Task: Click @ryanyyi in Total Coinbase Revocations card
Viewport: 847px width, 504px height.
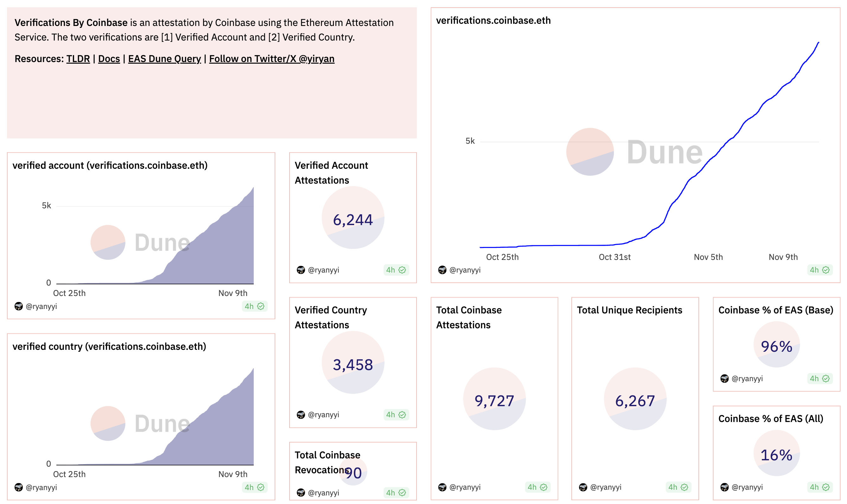Action: pyautogui.click(x=323, y=493)
